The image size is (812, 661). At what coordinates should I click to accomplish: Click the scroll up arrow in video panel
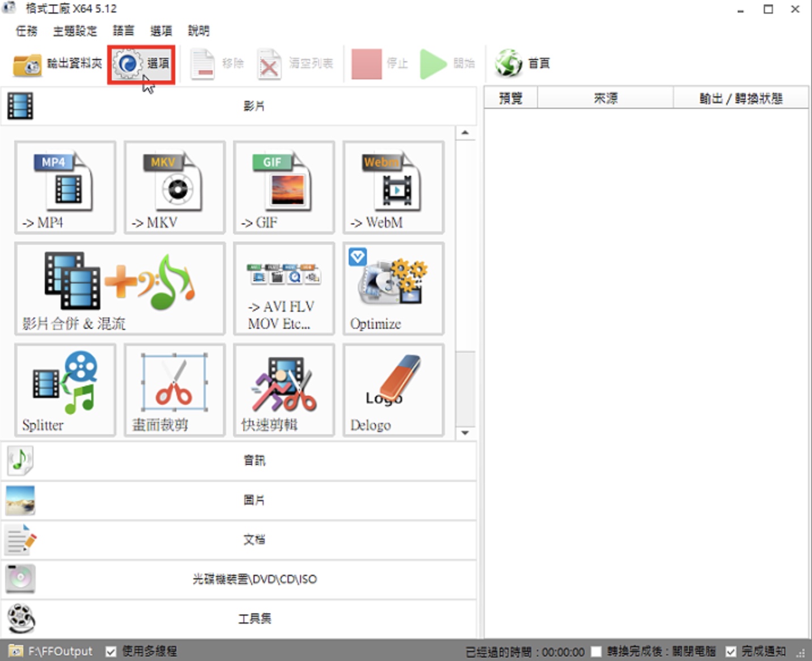point(465,133)
